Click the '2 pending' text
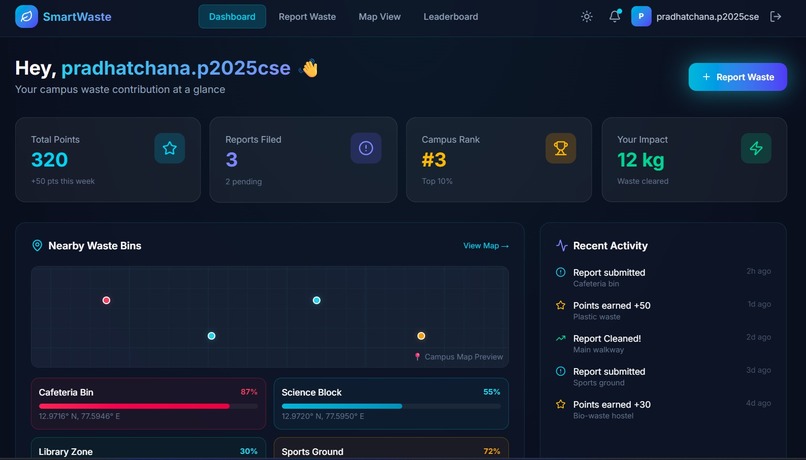 tap(244, 181)
